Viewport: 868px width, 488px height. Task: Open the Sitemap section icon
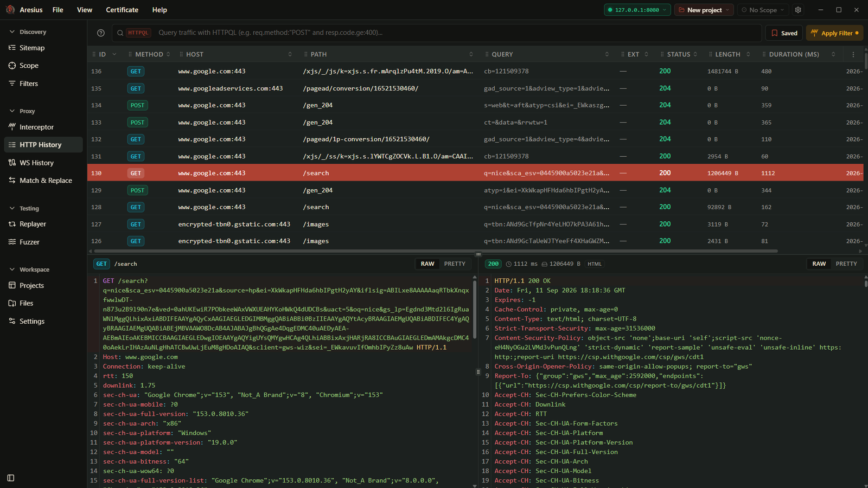coord(12,48)
